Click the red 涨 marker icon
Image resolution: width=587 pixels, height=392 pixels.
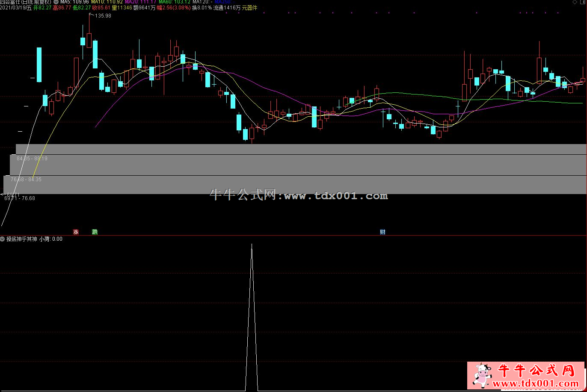tap(76, 232)
